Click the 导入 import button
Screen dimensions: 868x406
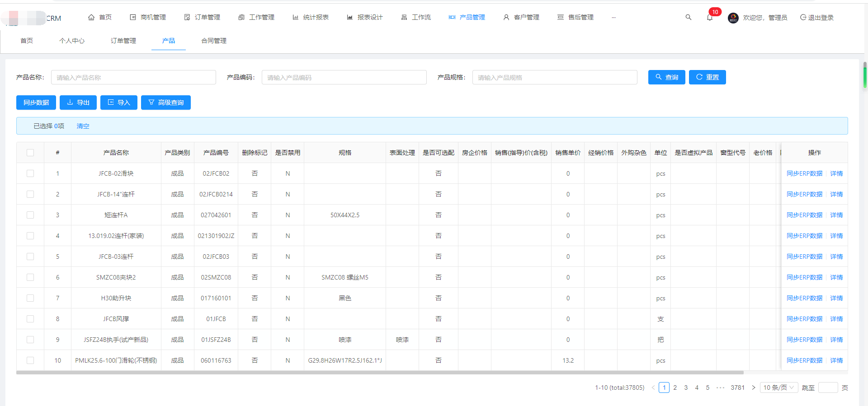(x=119, y=103)
